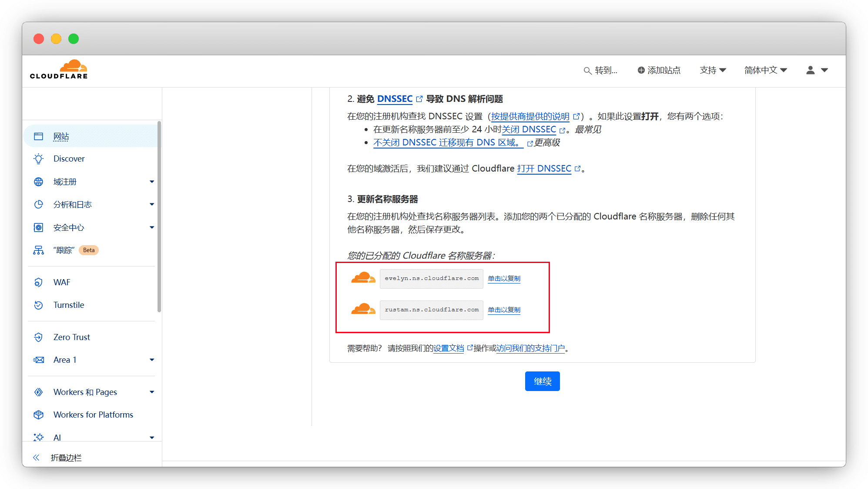Select 网站 in the sidebar
The height and width of the screenshot is (489, 868).
click(x=61, y=137)
